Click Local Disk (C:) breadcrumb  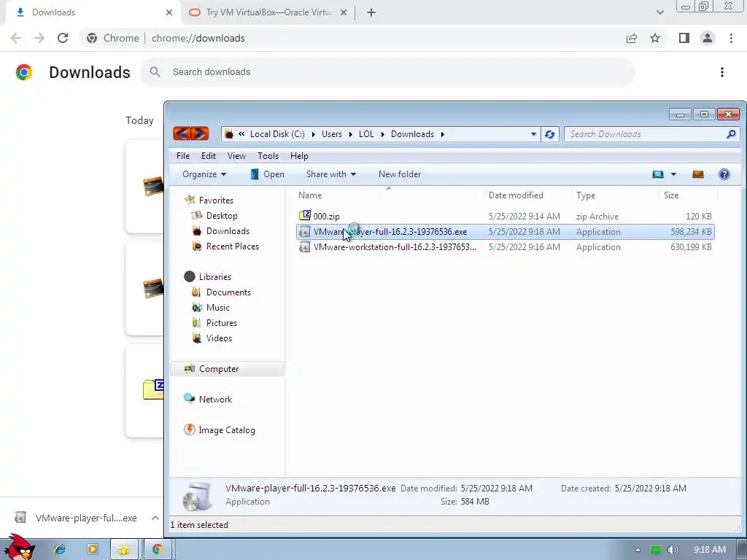point(277,134)
